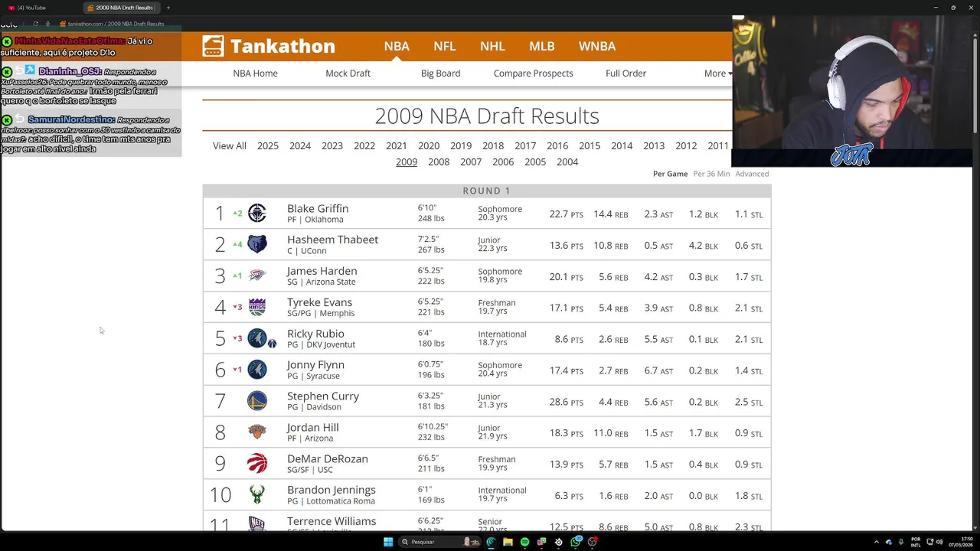Image resolution: width=980 pixels, height=551 pixels.
Task: Select the MLB league tab
Action: point(541,46)
